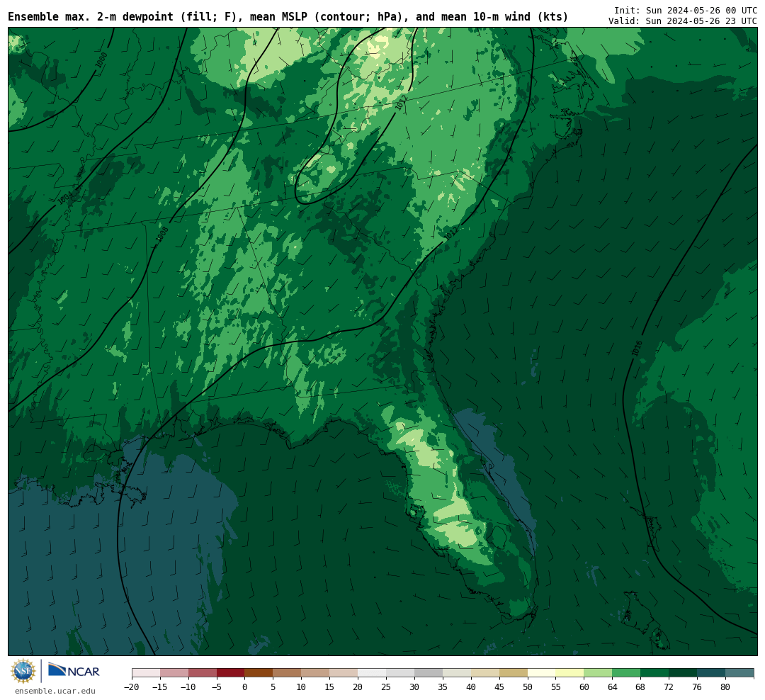Select the green 64 to 68 swatch

point(626,672)
